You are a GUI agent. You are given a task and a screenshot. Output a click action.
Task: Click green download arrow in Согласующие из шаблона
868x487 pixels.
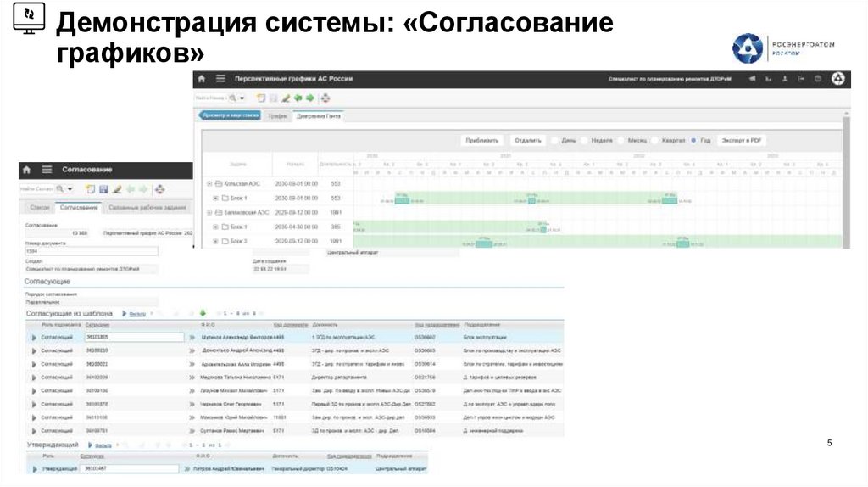pos(203,313)
